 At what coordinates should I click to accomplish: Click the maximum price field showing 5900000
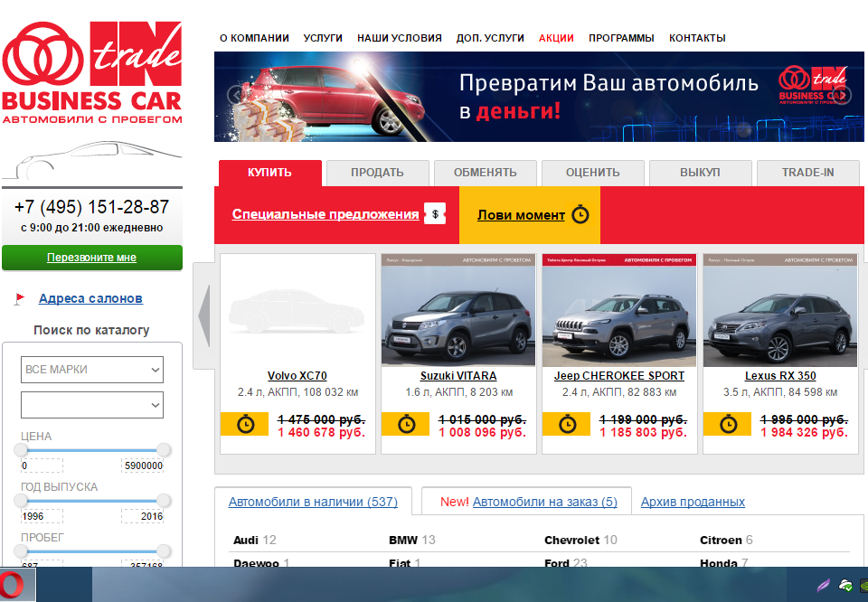click(x=142, y=466)
